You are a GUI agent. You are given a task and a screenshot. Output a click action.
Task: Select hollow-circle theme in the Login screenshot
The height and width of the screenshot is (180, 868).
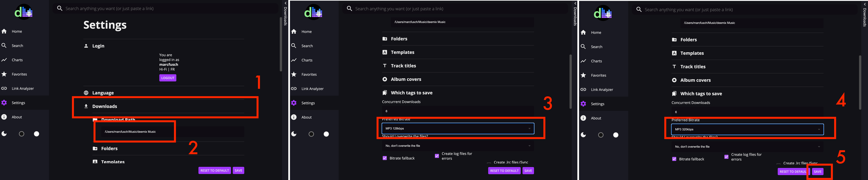pyautogui.click(x=22, y=134)
